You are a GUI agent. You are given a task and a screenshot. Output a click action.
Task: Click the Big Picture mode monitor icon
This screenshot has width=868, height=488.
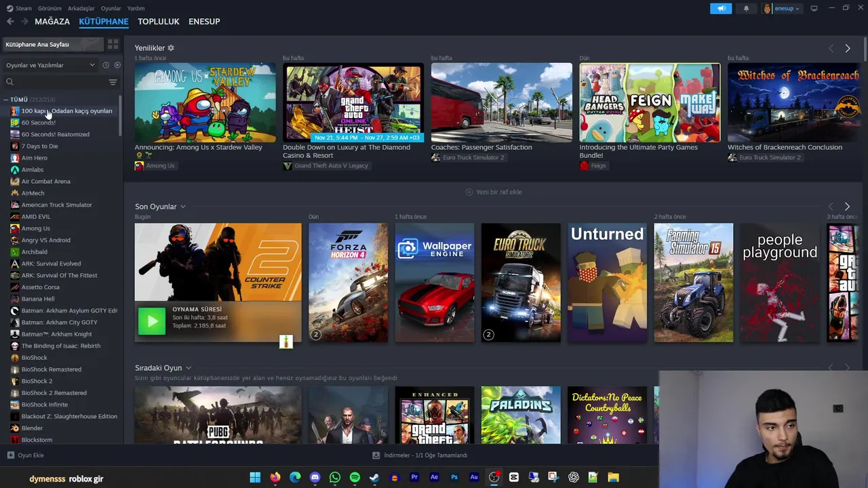(x=814, y=9)
